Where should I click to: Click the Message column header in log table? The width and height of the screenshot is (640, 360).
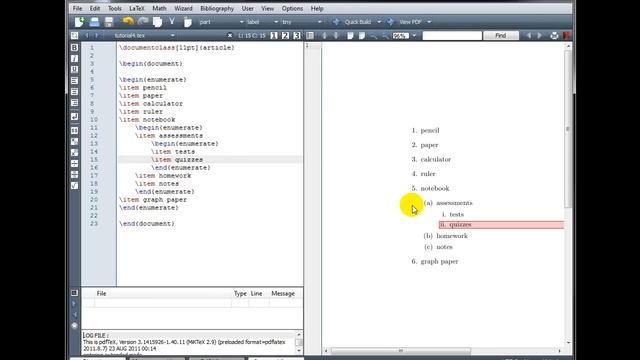point(283,293)
